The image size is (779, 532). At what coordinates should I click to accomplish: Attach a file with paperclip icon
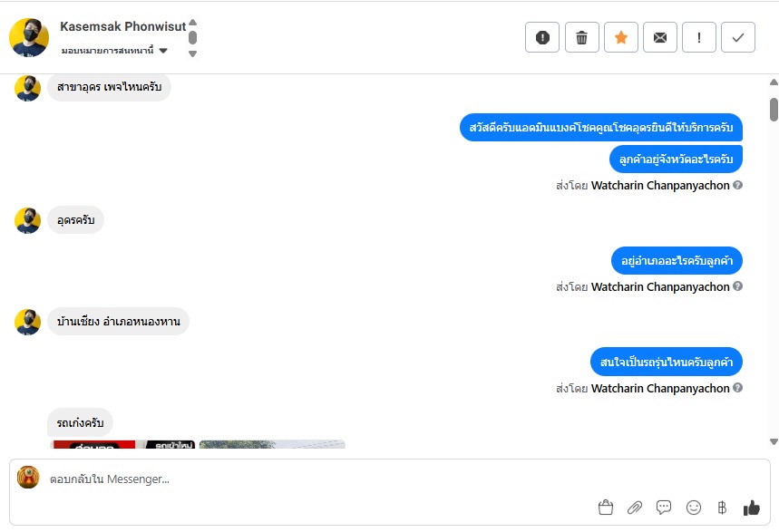635,508
